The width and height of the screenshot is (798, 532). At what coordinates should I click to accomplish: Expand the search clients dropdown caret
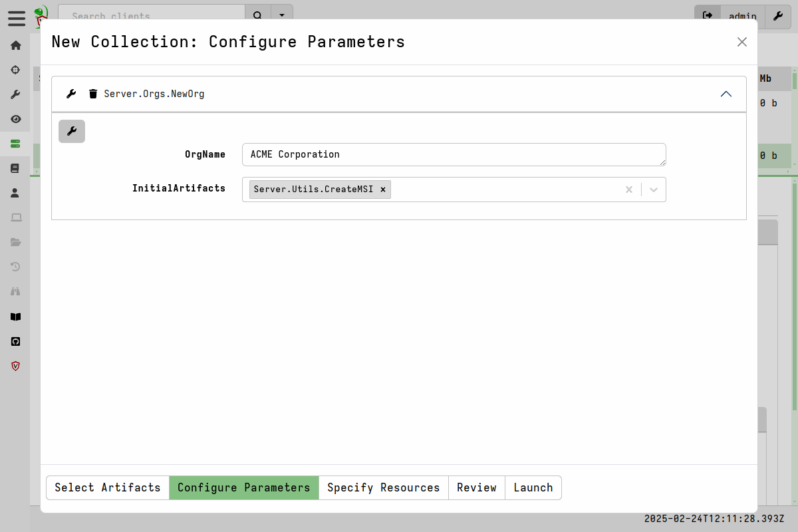point(282,14)
